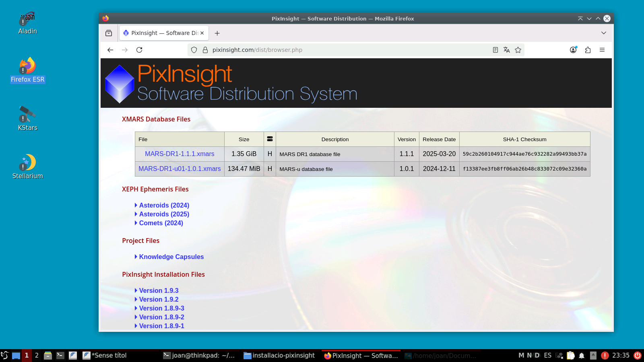Open the Extensions puzzle icon
This screenshot has width=644, height=362.
(588, 50)
